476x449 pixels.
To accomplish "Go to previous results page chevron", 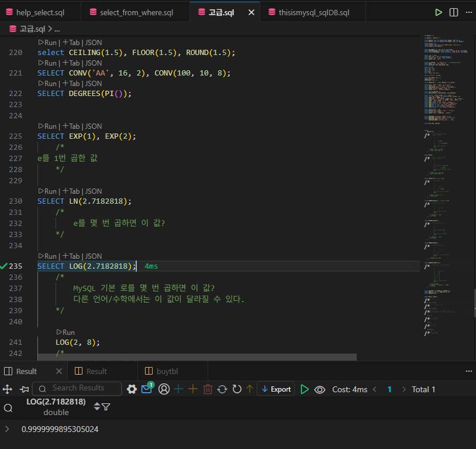I will click(375, 389).
